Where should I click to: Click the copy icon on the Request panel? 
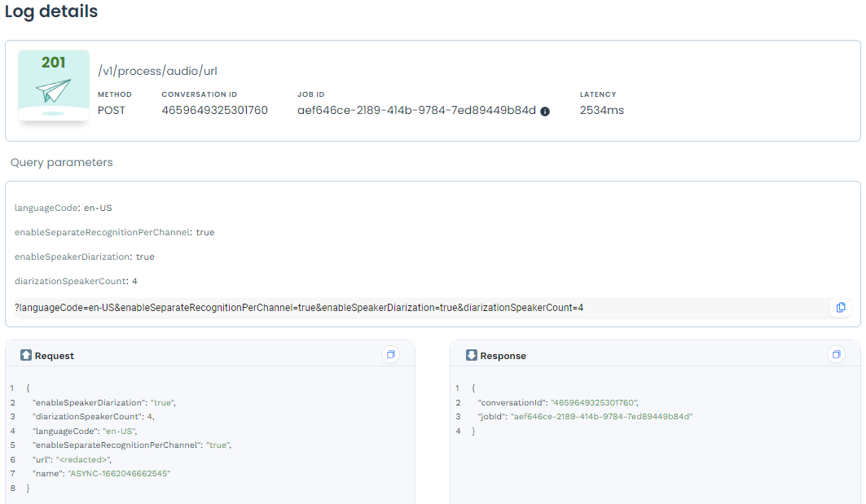click(390, 354)
